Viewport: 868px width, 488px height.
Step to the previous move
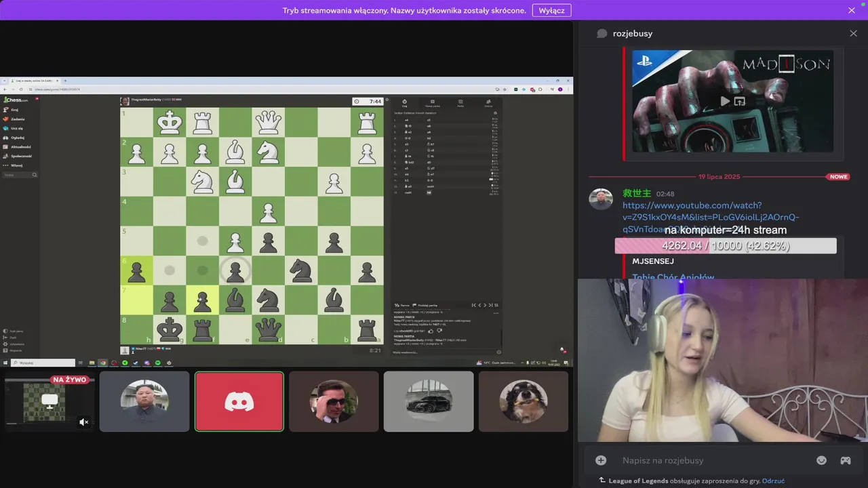[479, 305]
